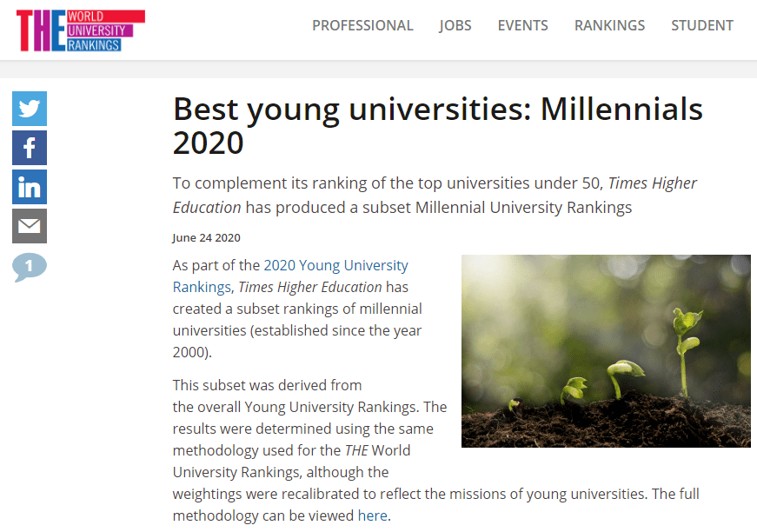Click the THE World University Rankings logo
Viewport: 757px width, 532px height.
coord(81,30)
